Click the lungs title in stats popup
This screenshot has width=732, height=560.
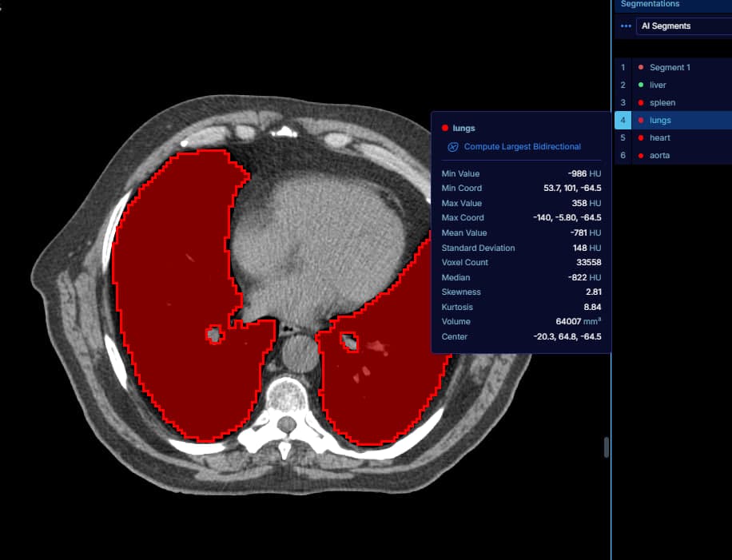pyautogui.click(x=463, y=129)
